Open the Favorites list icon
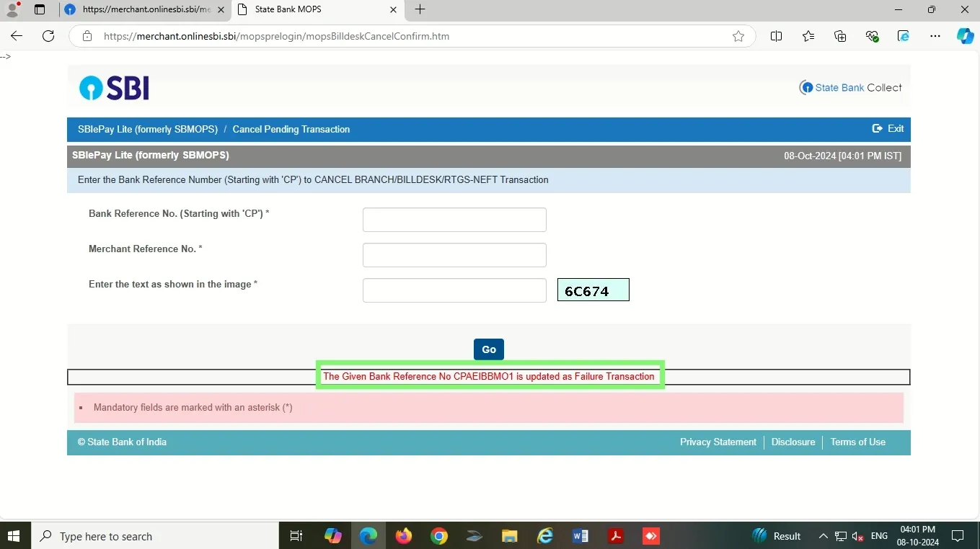Viewport: 980px width, 549px height. [x=808, y=36]
